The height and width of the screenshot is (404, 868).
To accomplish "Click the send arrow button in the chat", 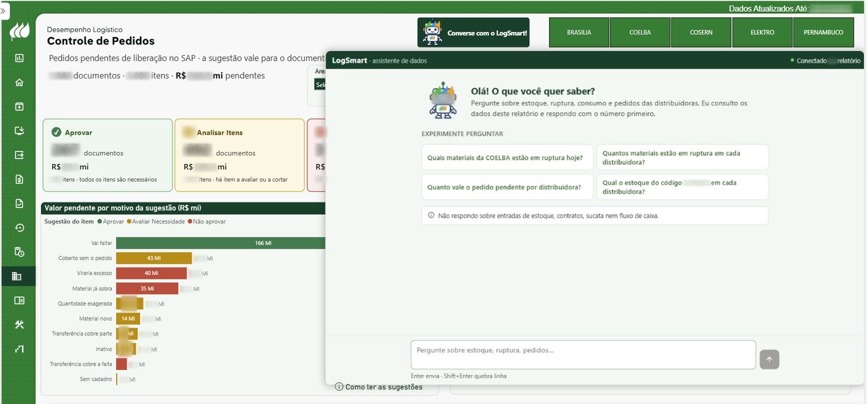I will coord(770,359).
